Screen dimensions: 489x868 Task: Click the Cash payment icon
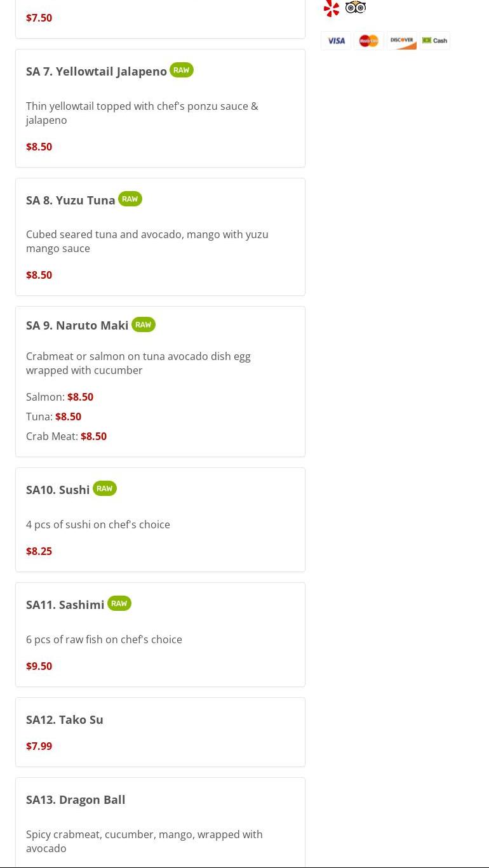click(435, 41)
